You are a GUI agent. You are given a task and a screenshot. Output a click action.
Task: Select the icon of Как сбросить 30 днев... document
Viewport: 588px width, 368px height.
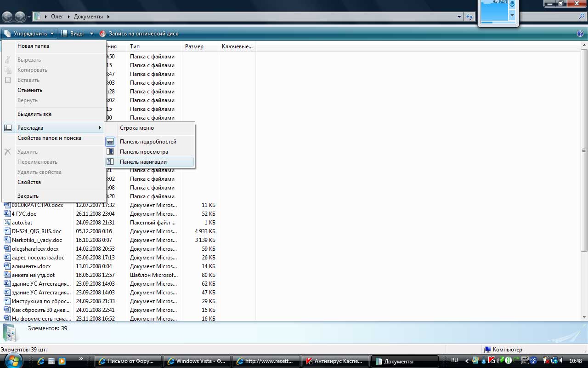coord(7,310)
